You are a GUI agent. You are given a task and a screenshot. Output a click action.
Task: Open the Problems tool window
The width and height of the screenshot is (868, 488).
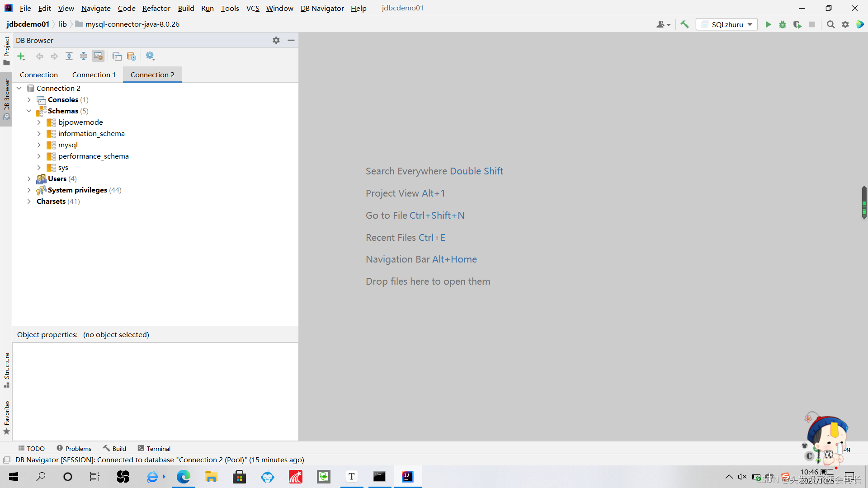74,448
